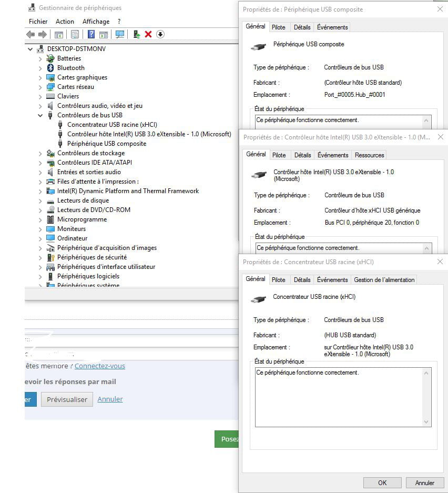Open the Action menu
Viewport: 448px width, 493px height.
point(65,22)
